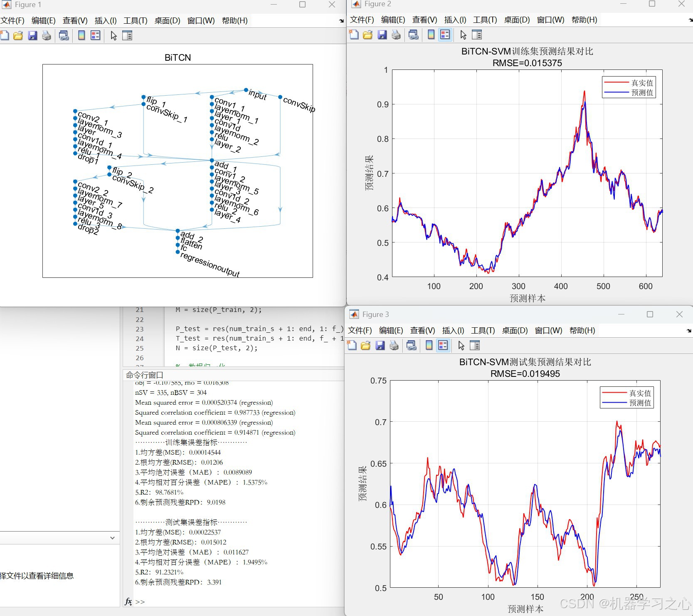The height and width of the screenshot is (616, 693).
Task: Click Print icon in Figure 3 toolbar
Action: [394, 346]
